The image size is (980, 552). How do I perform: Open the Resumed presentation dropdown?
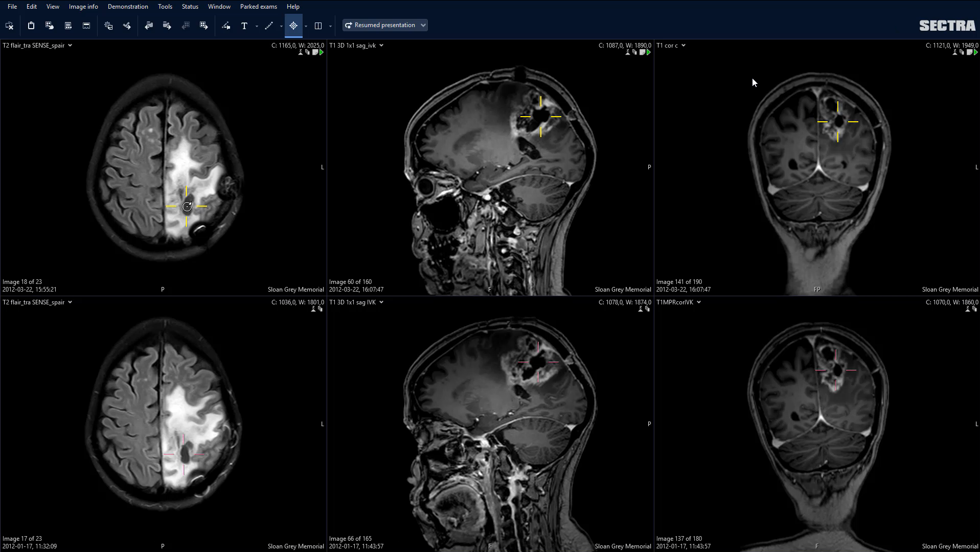pos(384,25)
